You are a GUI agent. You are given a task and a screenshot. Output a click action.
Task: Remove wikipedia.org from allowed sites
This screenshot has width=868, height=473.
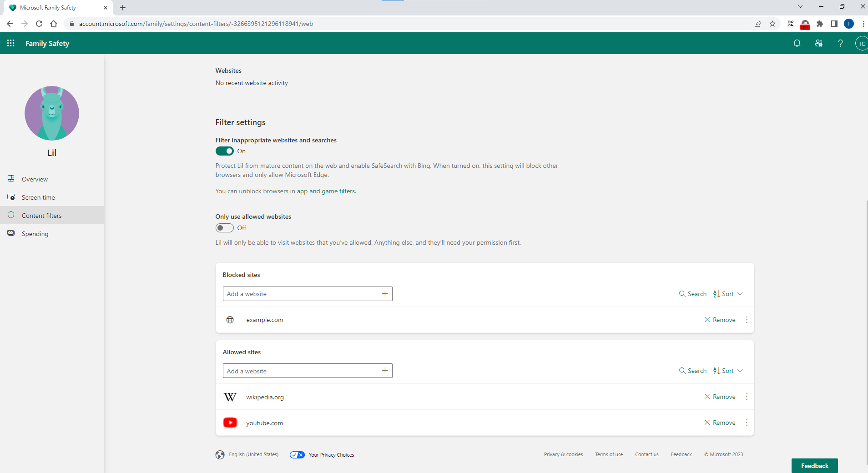click(x=720, y=397)
